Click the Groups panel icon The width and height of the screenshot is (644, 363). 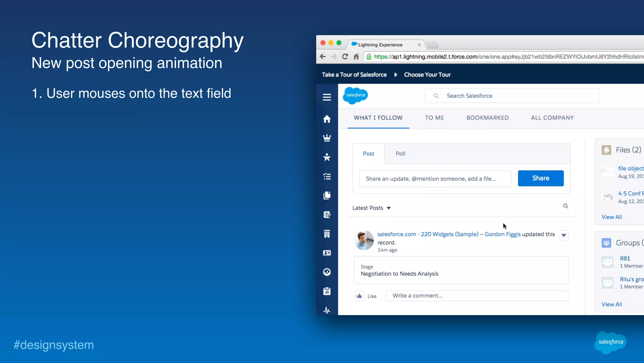pos(606,243)
